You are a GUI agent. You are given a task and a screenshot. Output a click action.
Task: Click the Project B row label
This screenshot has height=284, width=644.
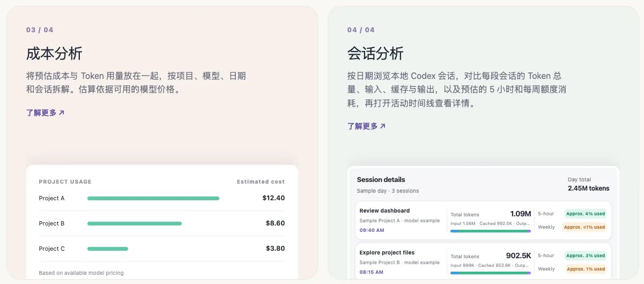pyautogui.click(x=51, y=223)
